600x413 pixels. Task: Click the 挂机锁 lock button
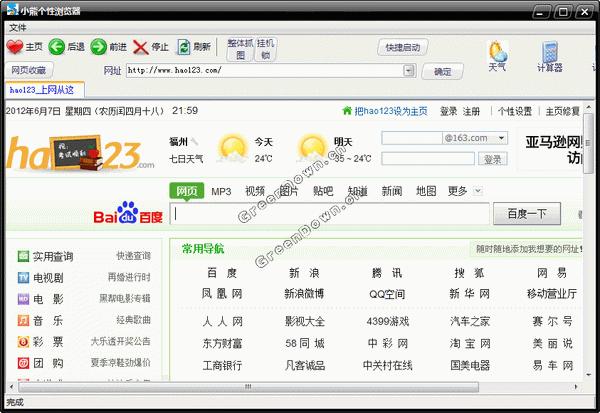(x=265, y=49)
